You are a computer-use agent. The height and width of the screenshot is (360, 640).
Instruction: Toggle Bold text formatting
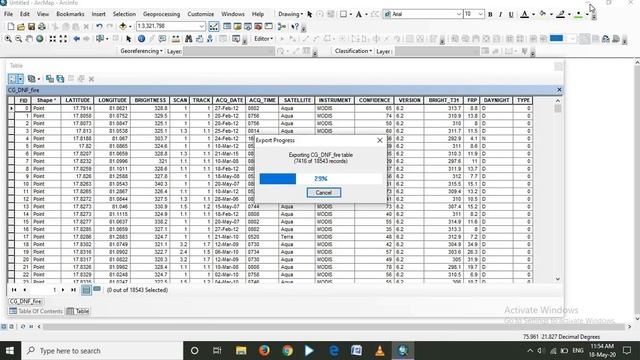[x=490, y=14]
